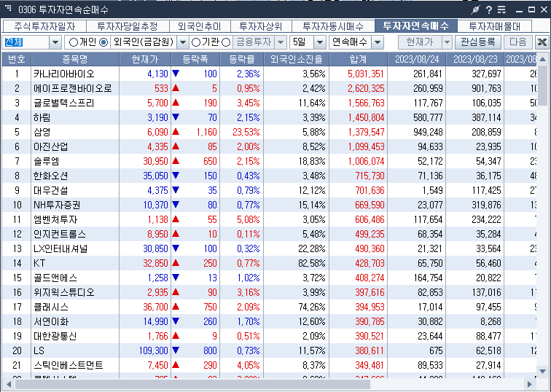This screenshot has width=551, height=392.
Task: Click the 관심등록 button
Action: 478,42
